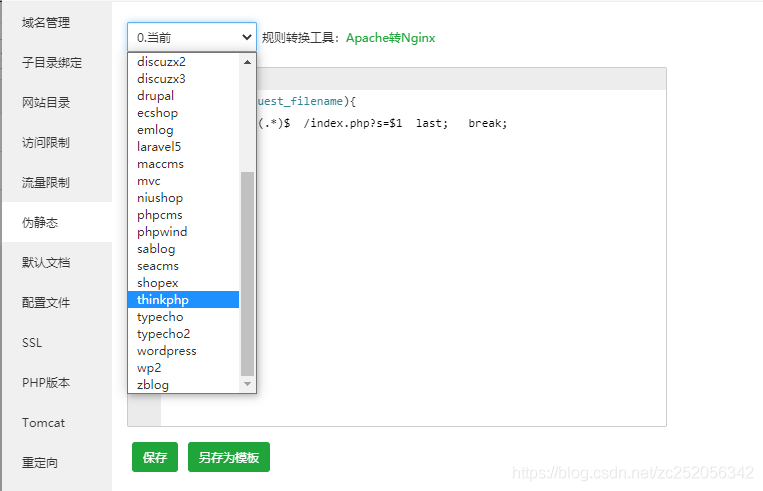Choose discuzx2 from the template list
This screenshot has width=763, height=491.
(183, 62)
